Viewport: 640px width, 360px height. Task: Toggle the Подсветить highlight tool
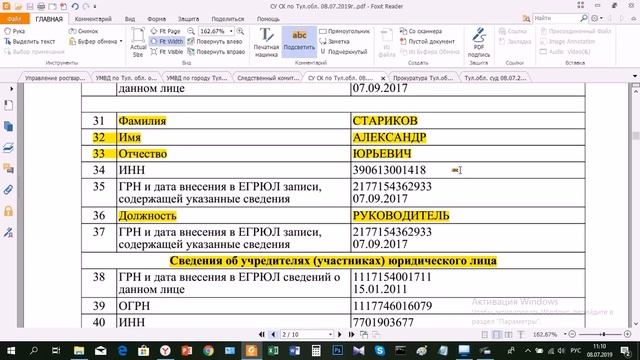(299, 42)
